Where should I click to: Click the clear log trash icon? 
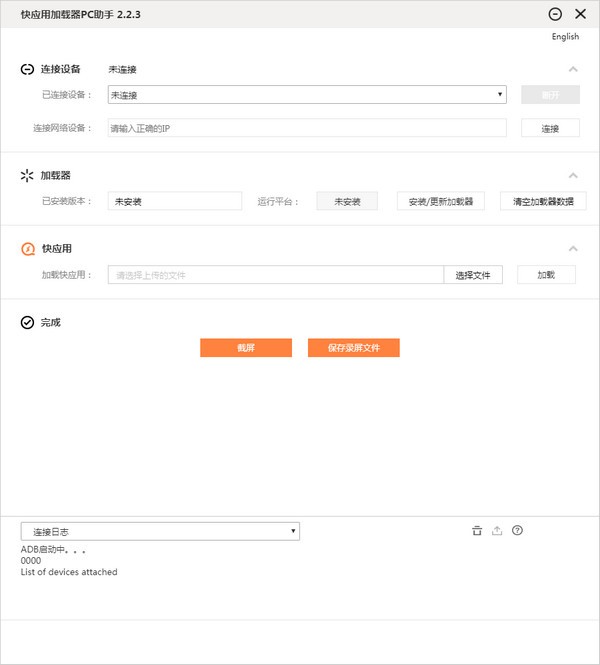point(477,531)
